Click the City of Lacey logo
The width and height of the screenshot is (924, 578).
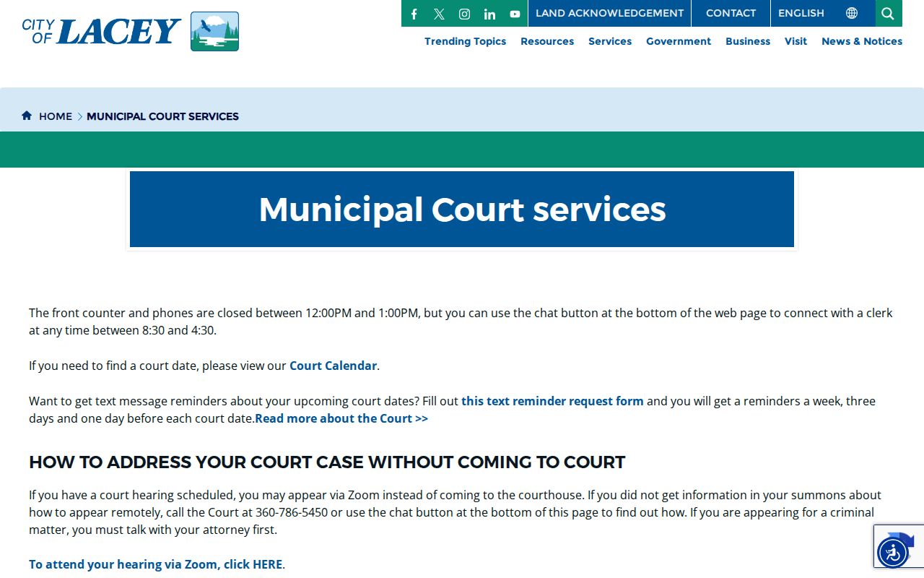coord(131,31)
